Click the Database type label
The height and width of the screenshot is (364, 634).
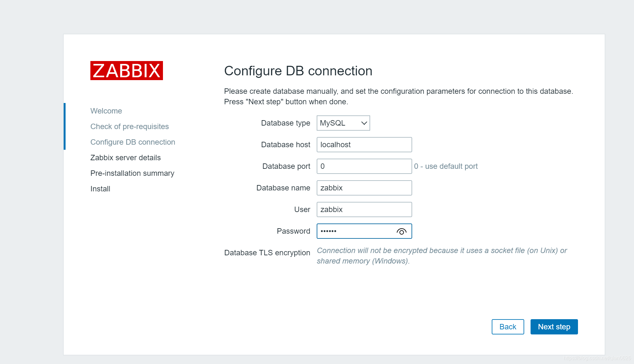pos(285,123)
